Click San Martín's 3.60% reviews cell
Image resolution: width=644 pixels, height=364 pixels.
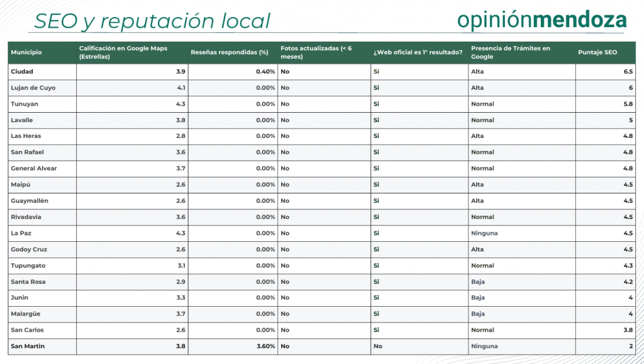coord(265,346)
